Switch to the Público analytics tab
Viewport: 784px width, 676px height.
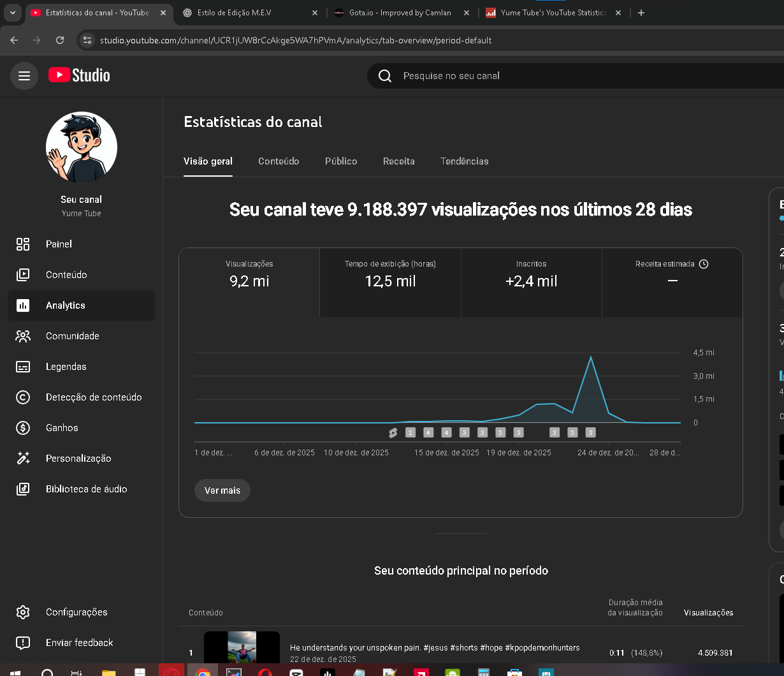point(341,161)
